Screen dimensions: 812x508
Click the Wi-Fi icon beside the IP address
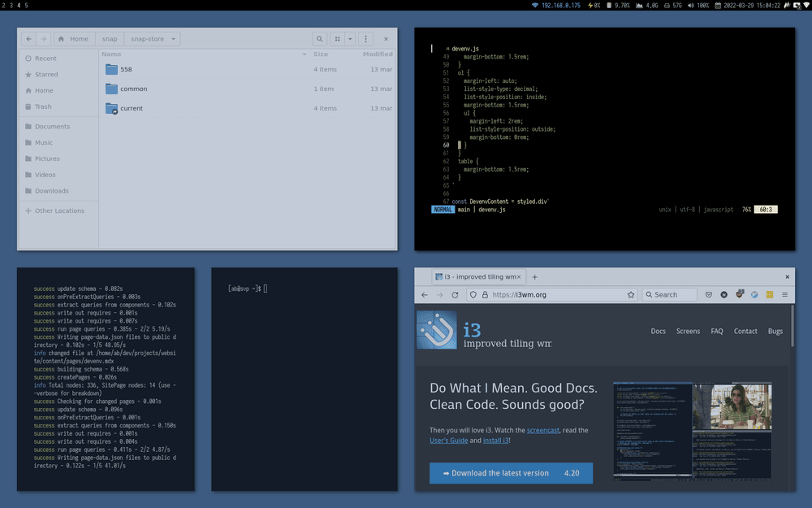click(535, 5)
